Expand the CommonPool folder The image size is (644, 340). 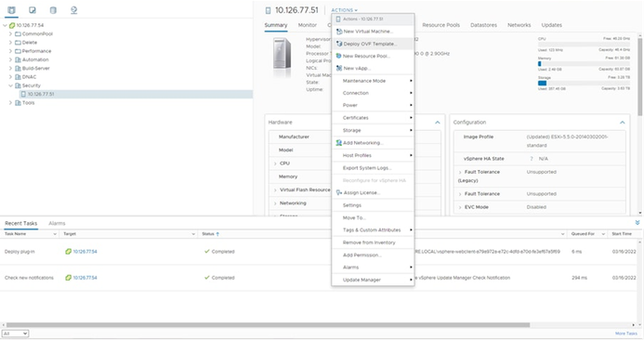tap(10, 34)
